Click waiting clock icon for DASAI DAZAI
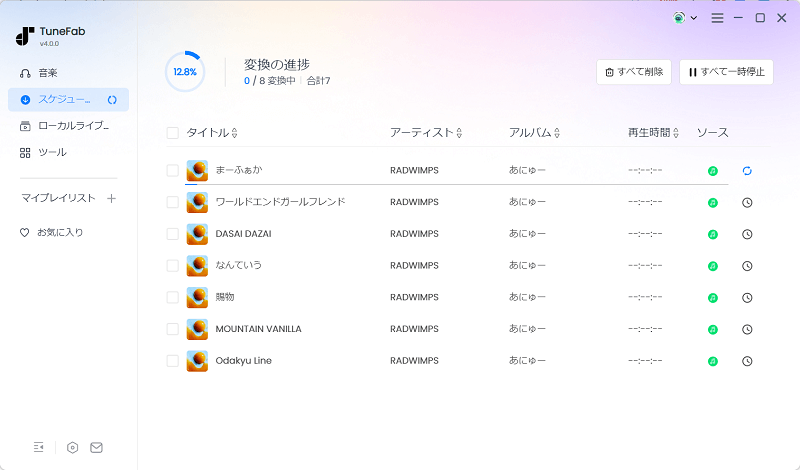 (747, 234)
